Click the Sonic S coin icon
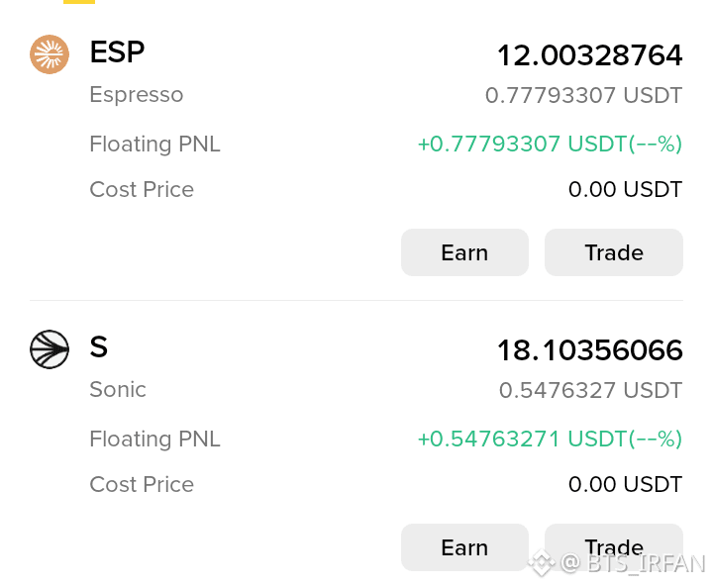The height and width of the screenshot is (588, 713). point(50,349)
